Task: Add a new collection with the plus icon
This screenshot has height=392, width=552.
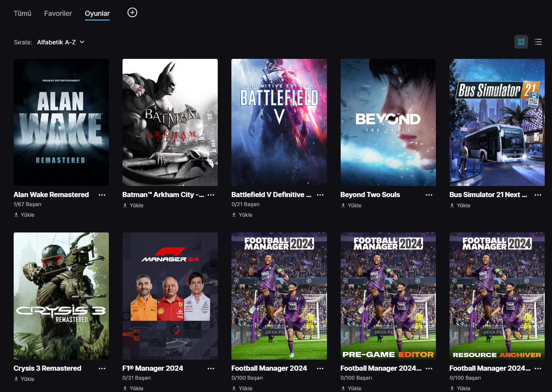Action: click(x=132, y=13)
